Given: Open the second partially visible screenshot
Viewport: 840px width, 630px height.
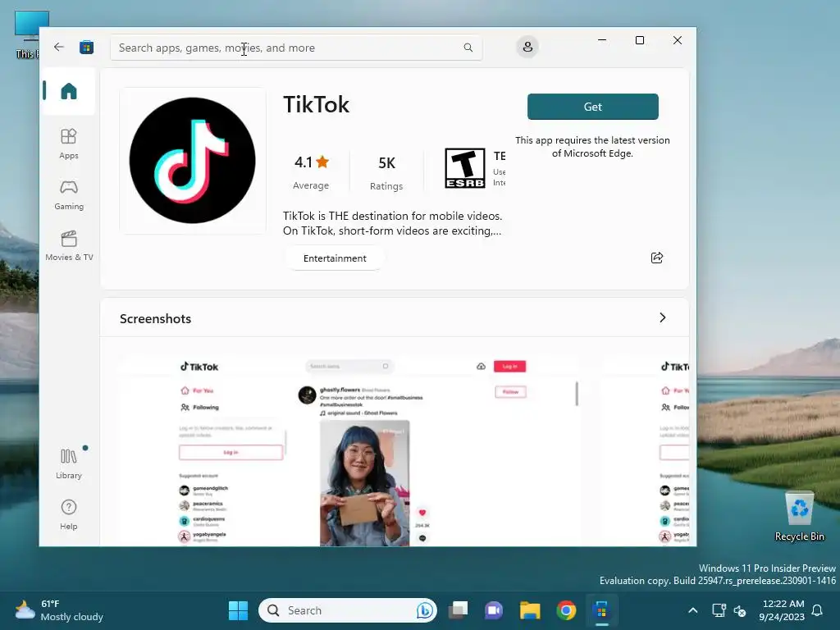Looking at the screenshot, I should coord(645,450).
